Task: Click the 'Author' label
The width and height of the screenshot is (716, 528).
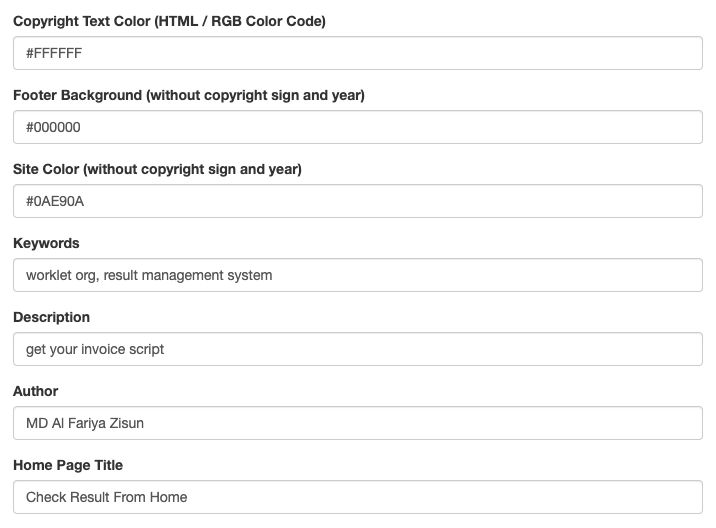Action: 36,391
